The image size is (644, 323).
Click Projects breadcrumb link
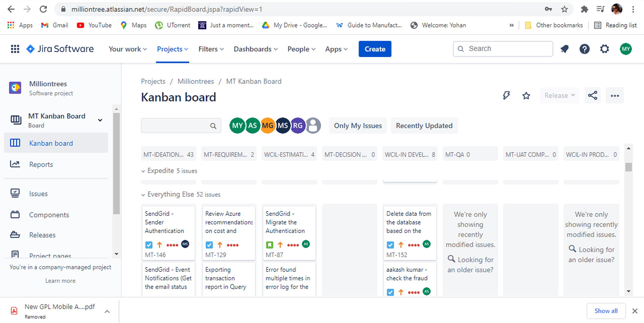click(153, 81)
